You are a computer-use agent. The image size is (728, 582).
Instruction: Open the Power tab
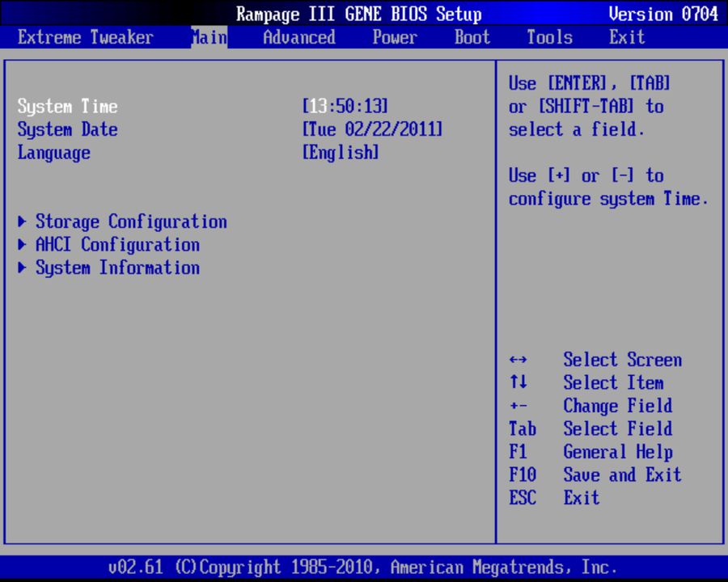pyautogui.click(x=395, y=37)
